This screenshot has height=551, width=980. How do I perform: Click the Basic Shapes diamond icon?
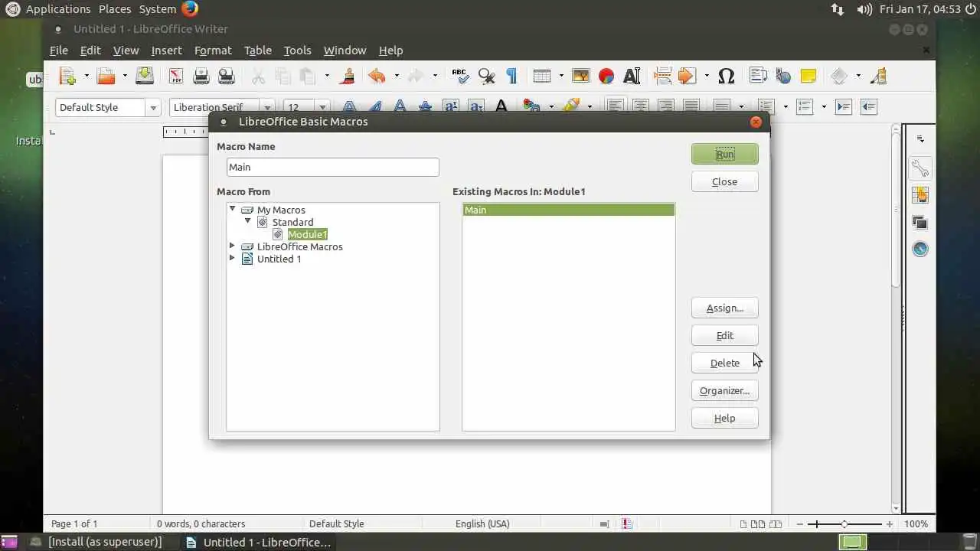click(x=839, y=76)
